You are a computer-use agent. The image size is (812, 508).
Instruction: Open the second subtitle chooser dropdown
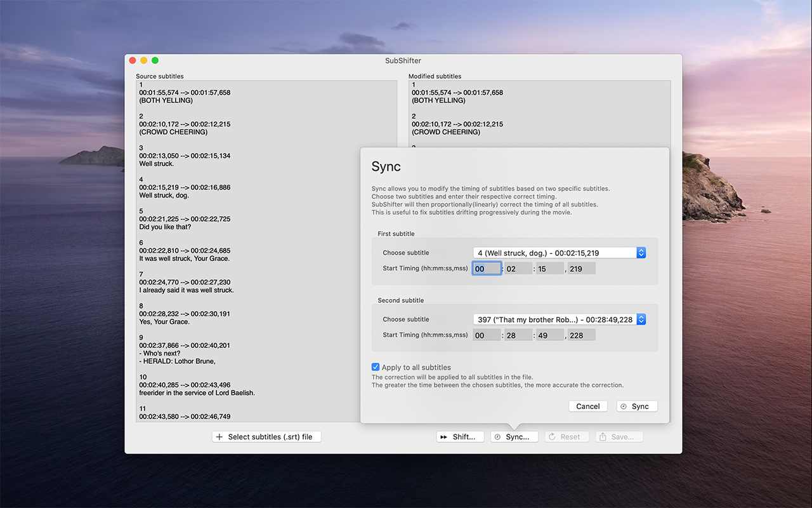tap(559, 319)
